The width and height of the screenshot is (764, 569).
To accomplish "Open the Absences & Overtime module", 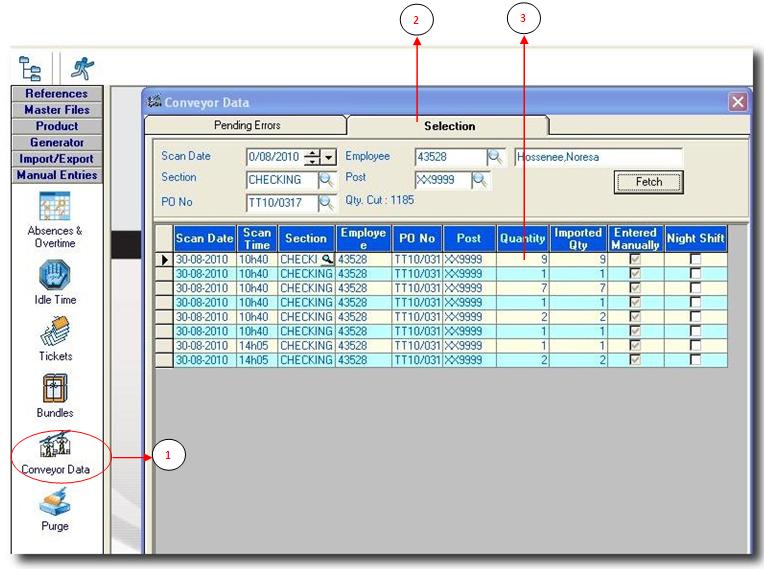I will pyautogui.click(x=55, y=207).
